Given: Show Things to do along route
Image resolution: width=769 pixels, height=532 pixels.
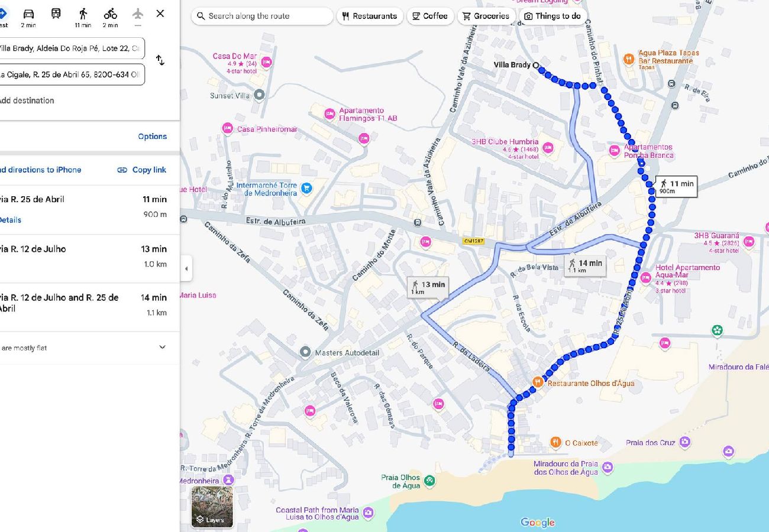Looking at the screenshot, I should pyautogui.click(x=552, y=16).
